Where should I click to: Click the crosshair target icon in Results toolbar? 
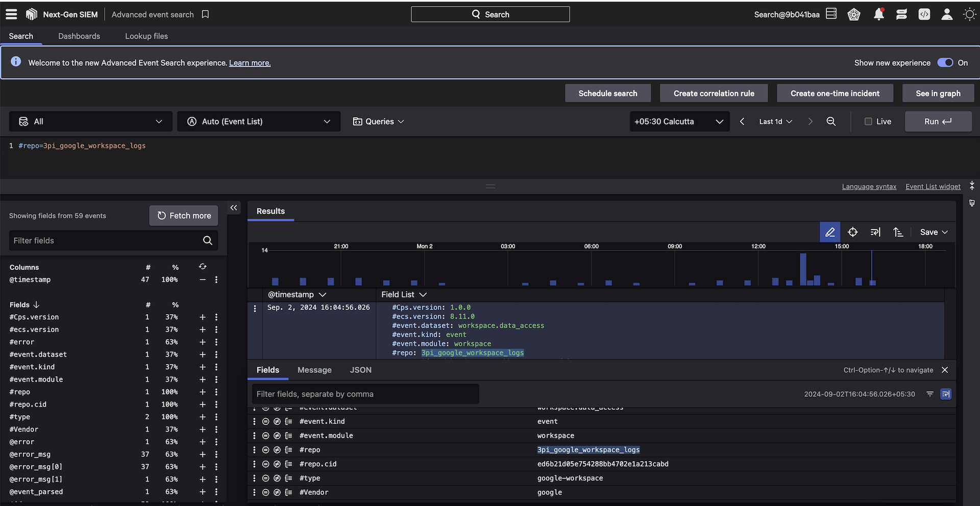pyautogui.click(x=852, y=232)
